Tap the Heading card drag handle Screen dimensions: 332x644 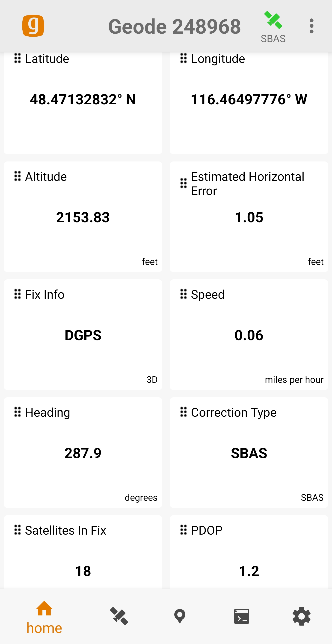(x=18, y=412)
